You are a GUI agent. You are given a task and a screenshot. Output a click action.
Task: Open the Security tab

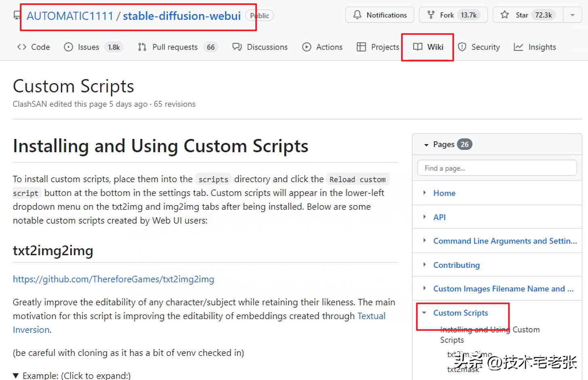(479, 47)
